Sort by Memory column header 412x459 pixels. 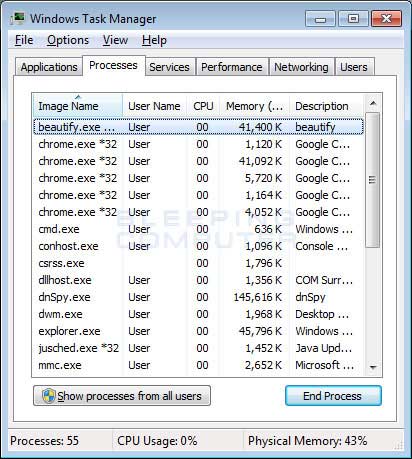254,106
